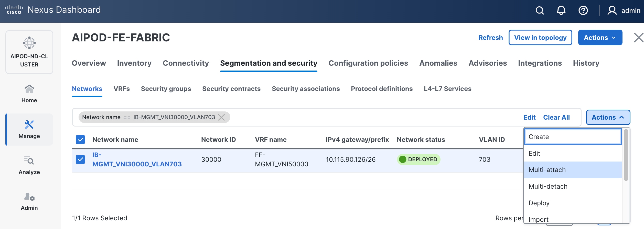Select the AIPOD-ND-CLUSTER globe icon
Screen dimensions: 644x229
tap(29, 43)
